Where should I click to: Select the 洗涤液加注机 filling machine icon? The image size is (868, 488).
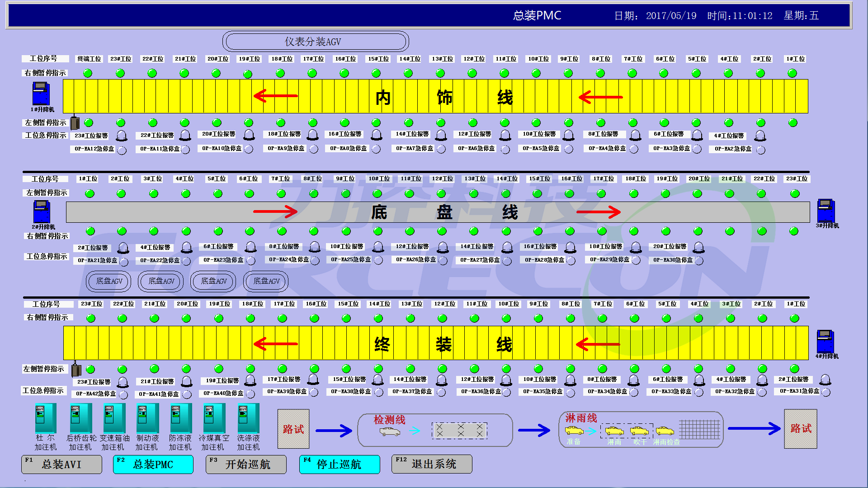click(x=248, y=418)
